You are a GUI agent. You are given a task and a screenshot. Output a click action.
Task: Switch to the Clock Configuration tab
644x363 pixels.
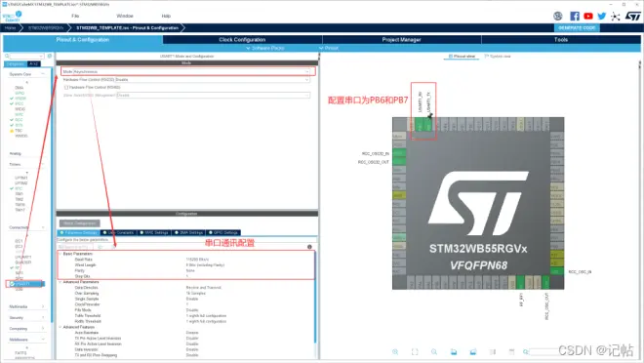pyautogui.click(x=242, y=40)
